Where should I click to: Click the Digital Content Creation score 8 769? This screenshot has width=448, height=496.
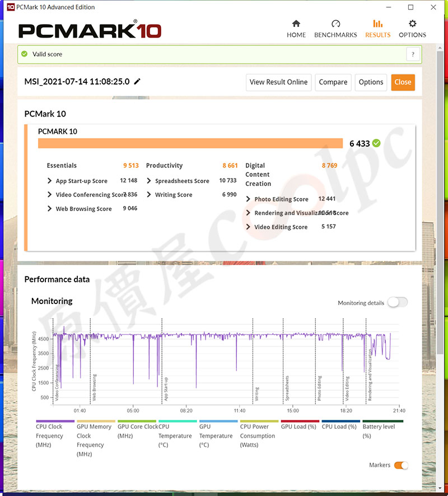point(329,166)
